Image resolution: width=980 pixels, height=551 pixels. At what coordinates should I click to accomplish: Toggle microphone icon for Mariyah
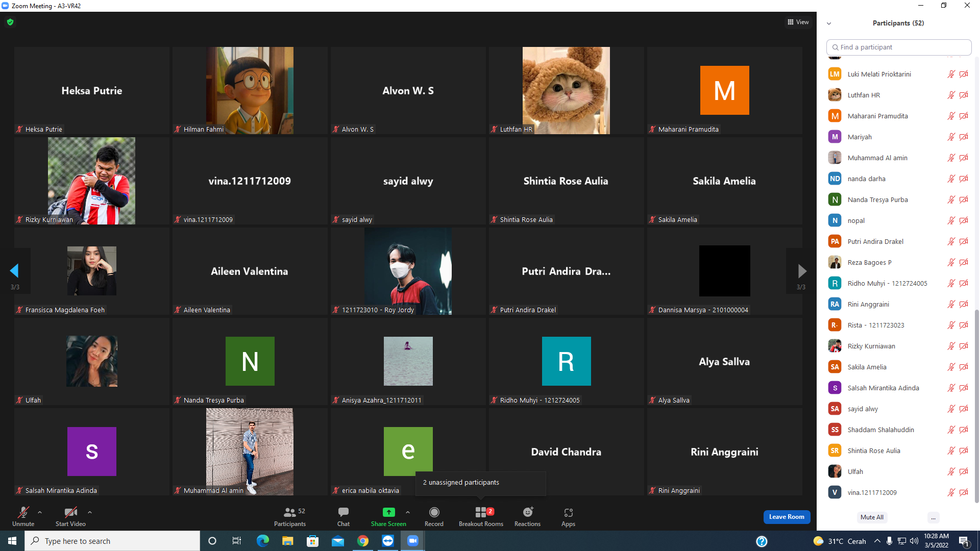tap(951, 137)
